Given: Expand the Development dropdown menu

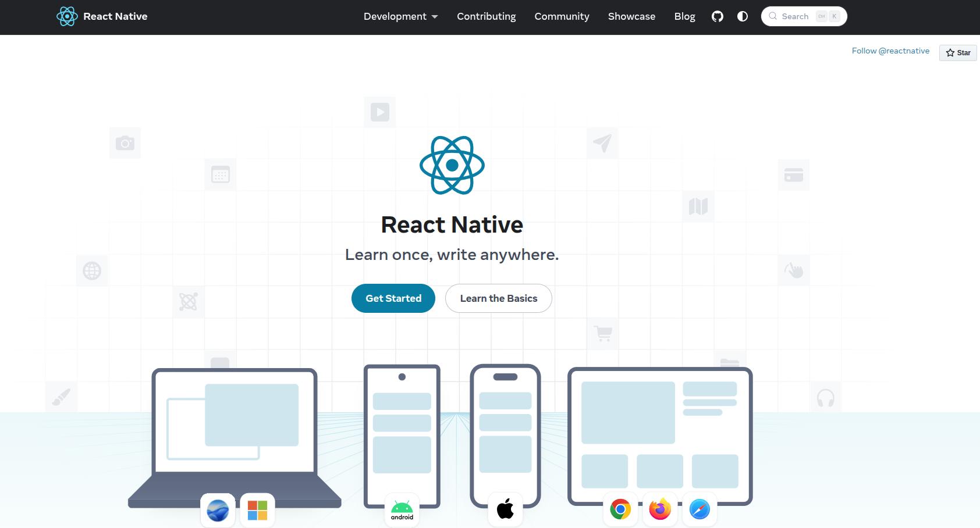Looking at the screenshot, I should click(400, 16).
